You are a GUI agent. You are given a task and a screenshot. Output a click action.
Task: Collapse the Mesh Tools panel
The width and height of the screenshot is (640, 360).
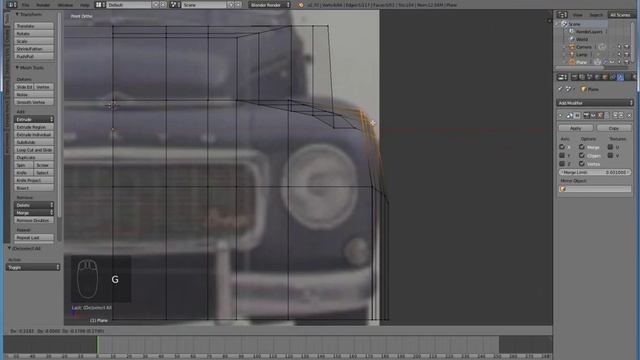click(x=17, y=68)
